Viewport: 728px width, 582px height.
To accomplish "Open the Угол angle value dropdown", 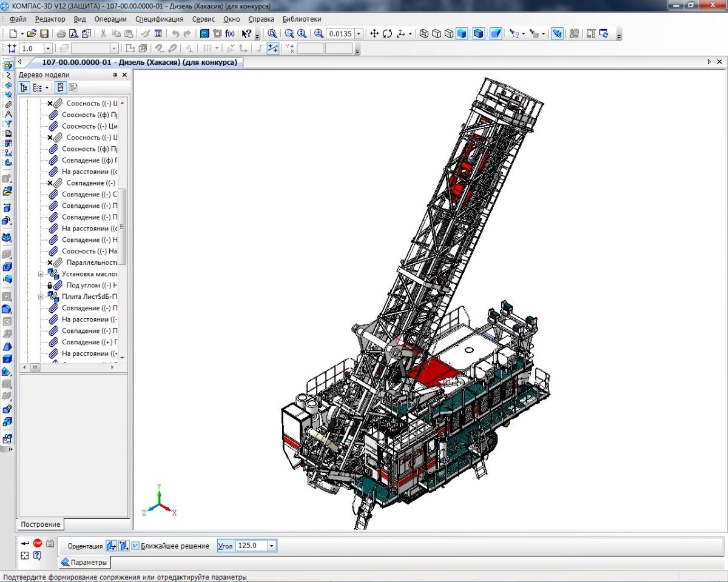I will tap(272, 546).
